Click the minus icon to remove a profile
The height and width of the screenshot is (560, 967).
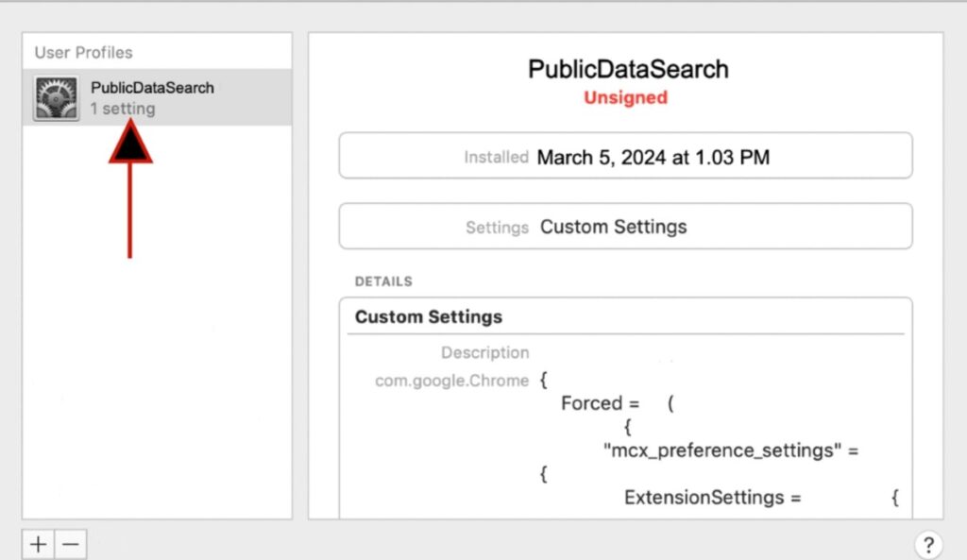(x=70, y=545)
